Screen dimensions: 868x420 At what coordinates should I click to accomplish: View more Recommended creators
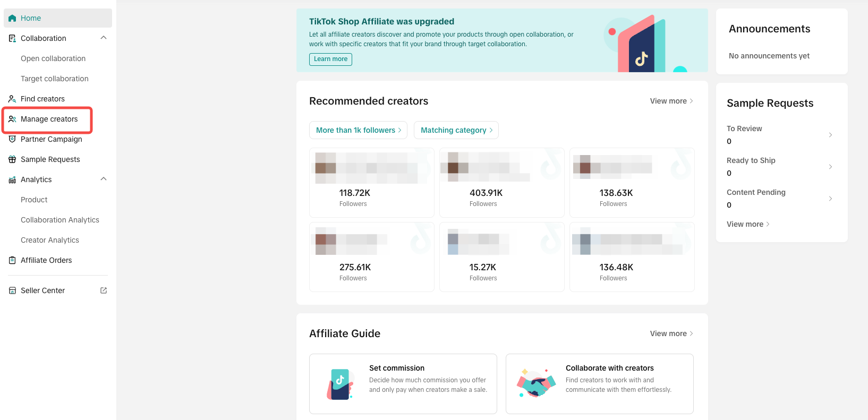tap(671, 101)
